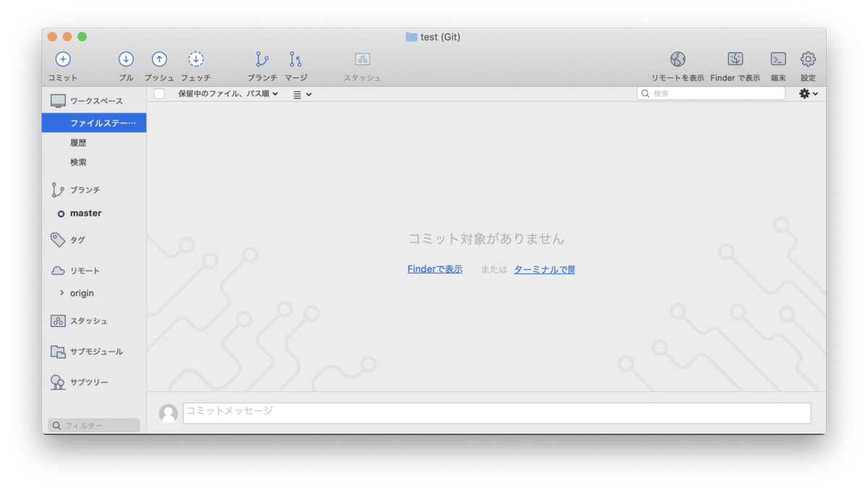Start a フェッチ (Fetch) from the toolbar
Viewport: 868px width, 490px height.
click(195, 59)
